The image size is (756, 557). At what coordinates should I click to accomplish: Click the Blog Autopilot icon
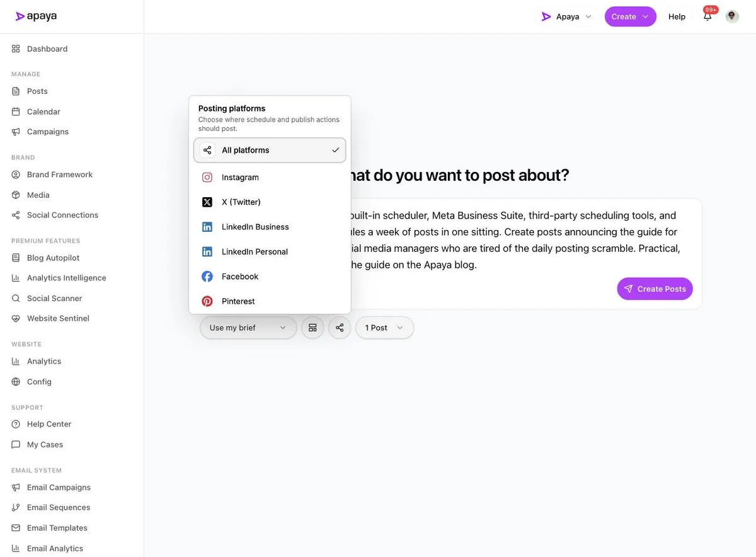(16, 258)
